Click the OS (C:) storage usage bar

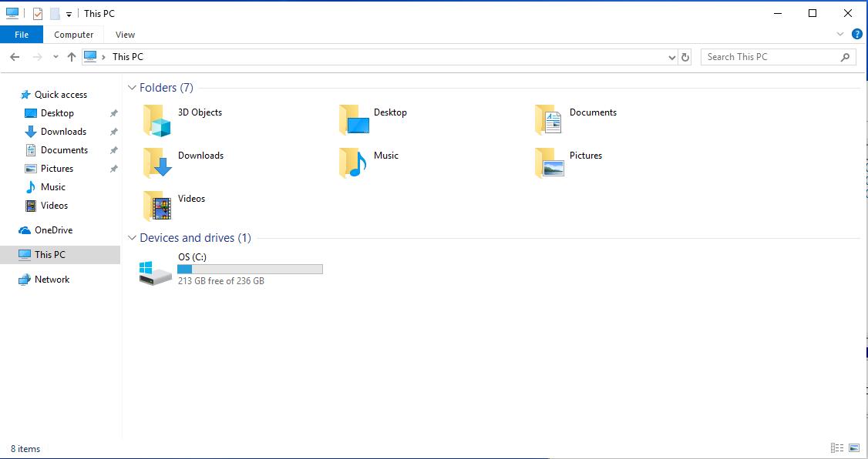click(250, 269)
